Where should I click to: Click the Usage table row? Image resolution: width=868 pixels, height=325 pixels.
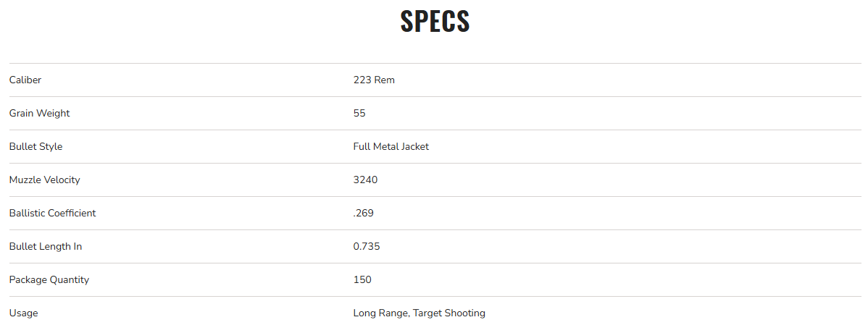pos(652,313)
